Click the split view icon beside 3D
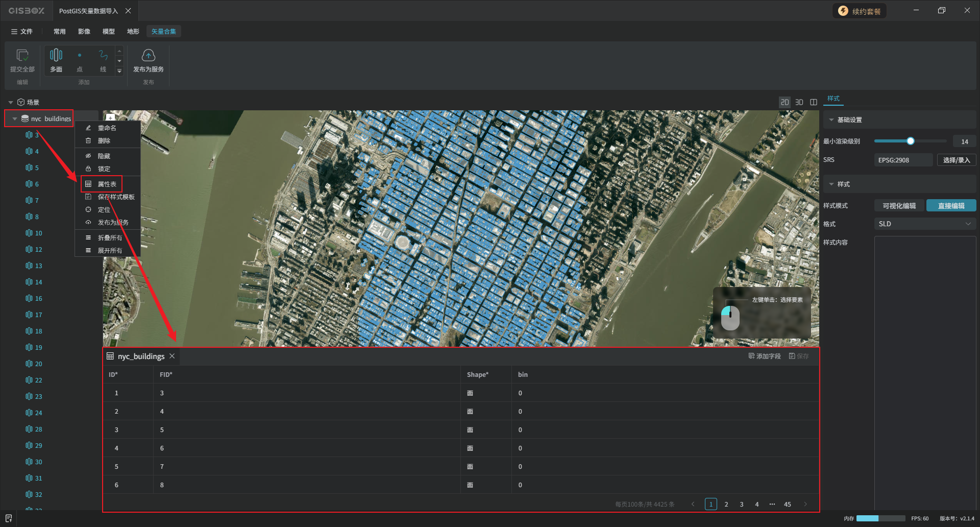Screen dimensions: 980x527 [814, 102]
